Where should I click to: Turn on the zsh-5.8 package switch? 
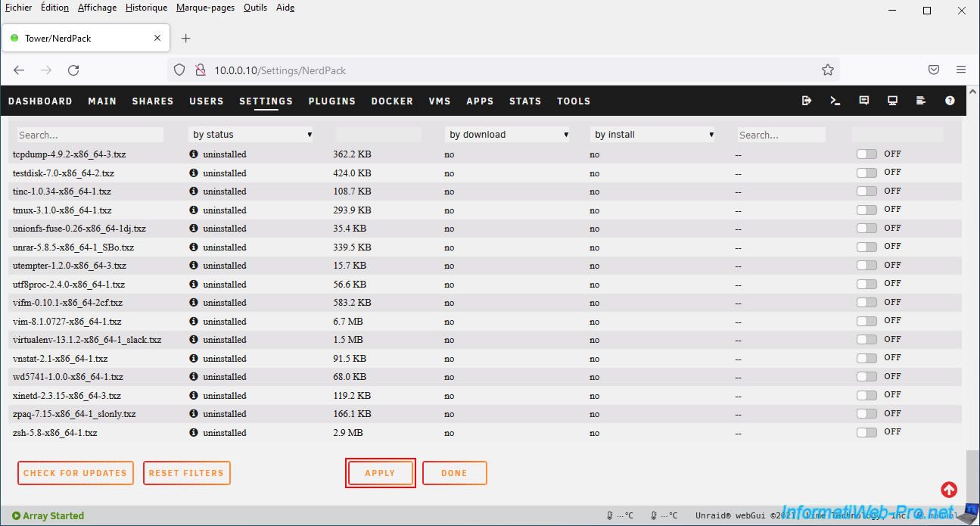[x=866, y=432]
